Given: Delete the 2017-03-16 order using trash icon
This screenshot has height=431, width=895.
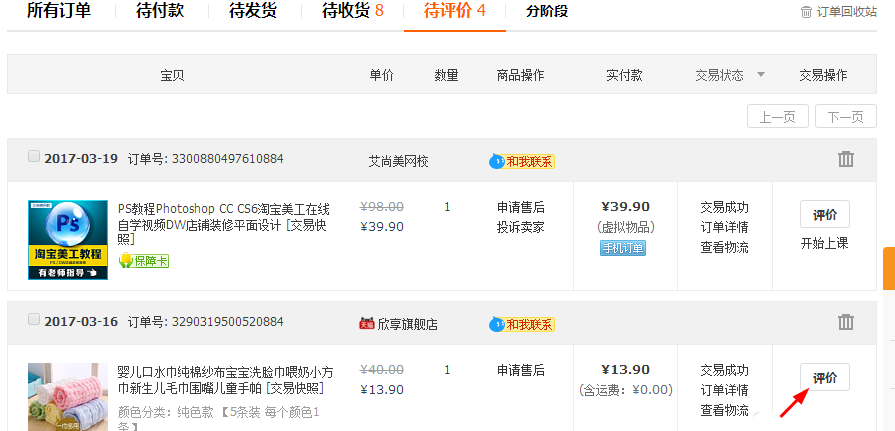Looking at the screenshot, I should pos(846,322).
